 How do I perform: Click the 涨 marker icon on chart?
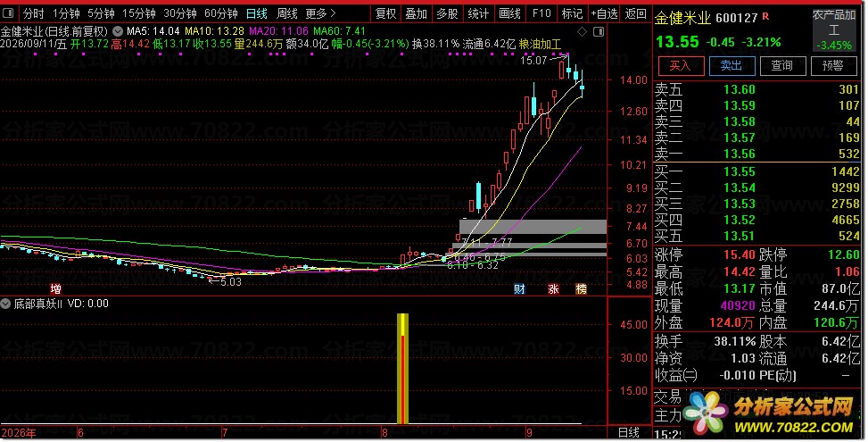coord(554,288)
